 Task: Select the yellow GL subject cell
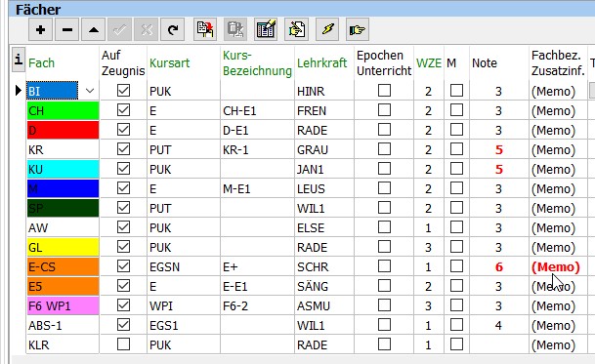[63, 247]
